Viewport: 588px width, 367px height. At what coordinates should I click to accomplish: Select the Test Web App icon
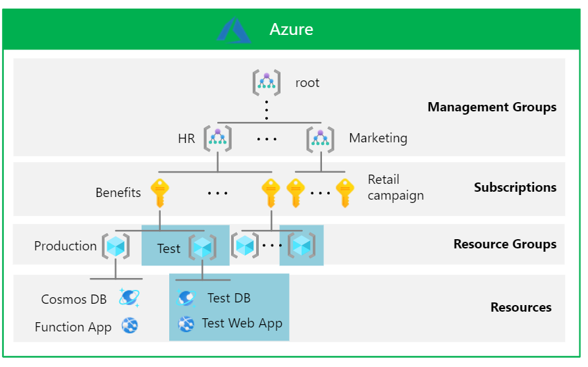tap(187, 324)
